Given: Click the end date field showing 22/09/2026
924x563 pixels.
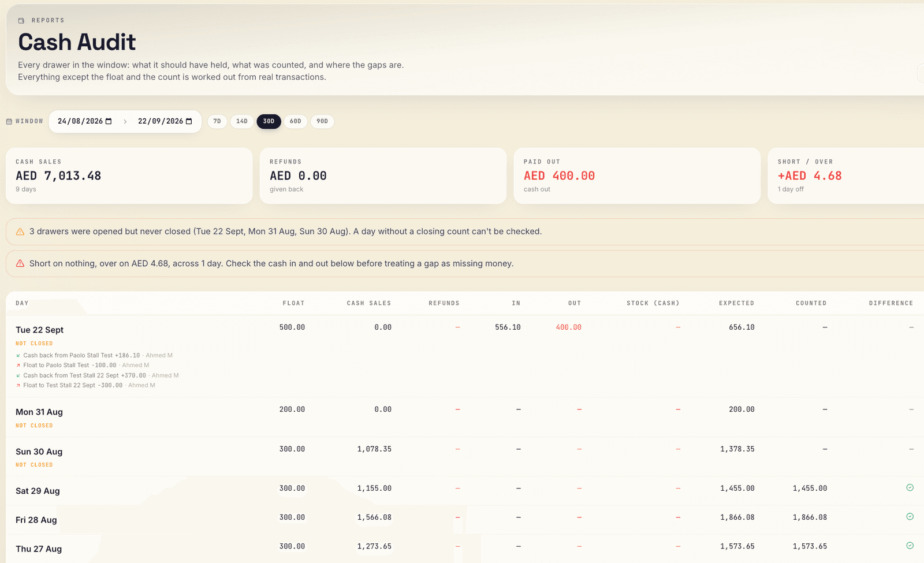Looking at the screenshot, I should [x=165, y=121].
